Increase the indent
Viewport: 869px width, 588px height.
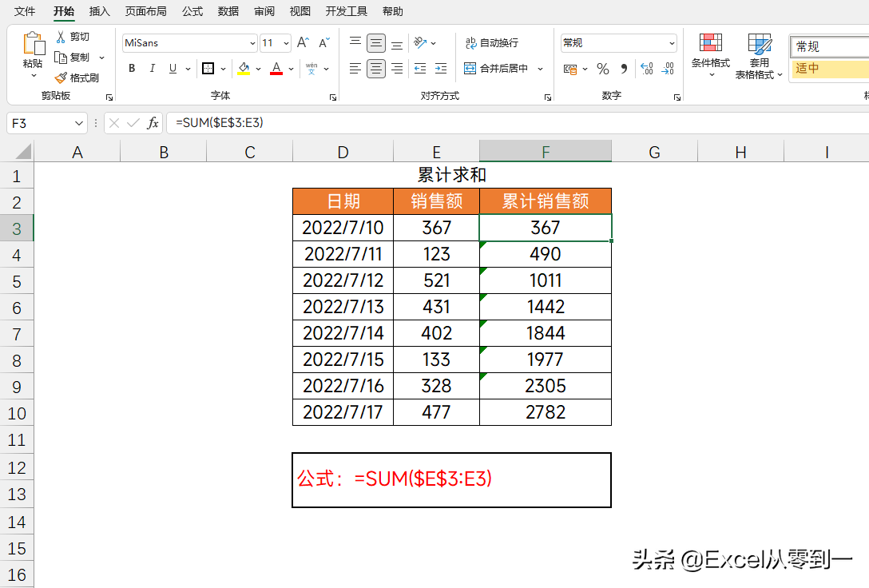pyautogui.click(x=441, y=68)
